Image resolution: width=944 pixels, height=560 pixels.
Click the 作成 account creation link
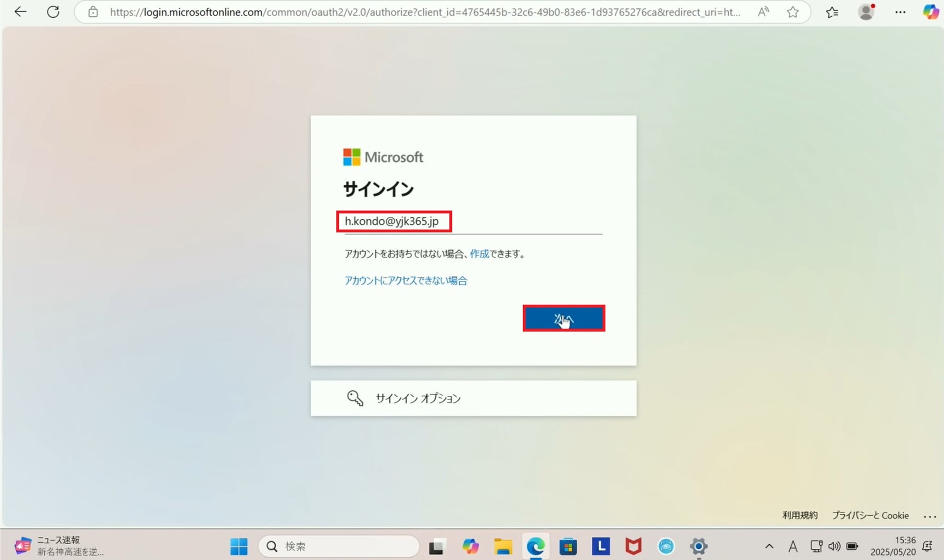click(x=479, y=254)
